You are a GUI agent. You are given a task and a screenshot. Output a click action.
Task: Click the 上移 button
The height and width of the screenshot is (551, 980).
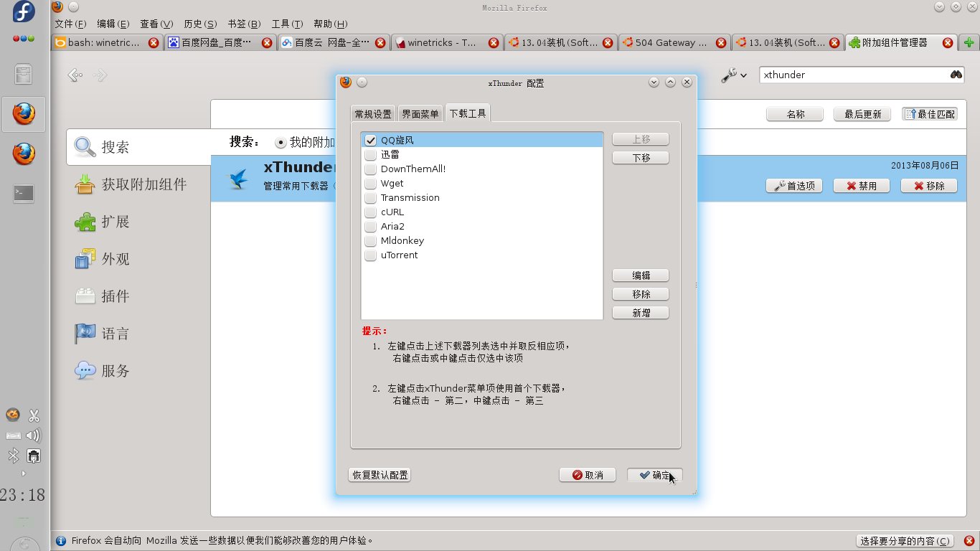(641, 139)
